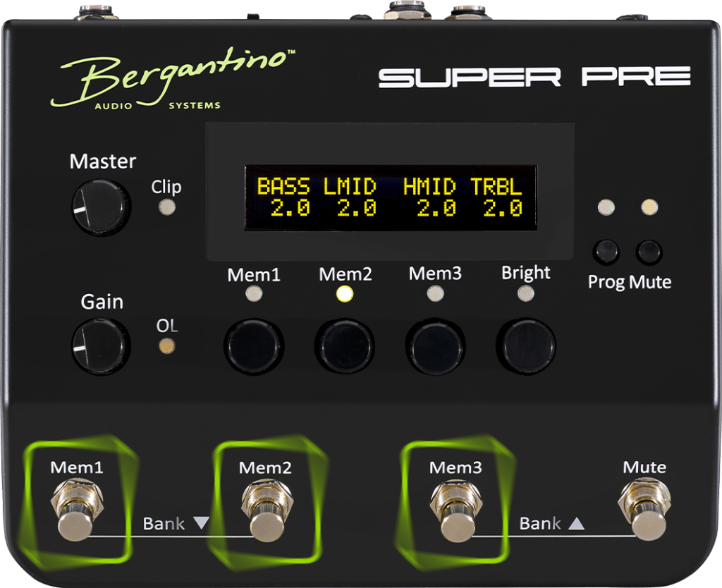The image size is (722, 588).
Task: Adjust the Master volume knob
Action: (x=101, y=208)
